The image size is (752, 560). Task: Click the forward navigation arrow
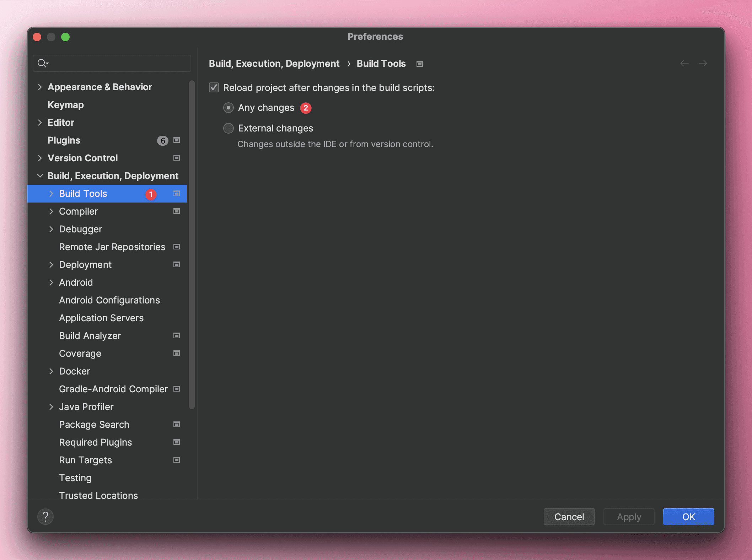click(703, 63)
